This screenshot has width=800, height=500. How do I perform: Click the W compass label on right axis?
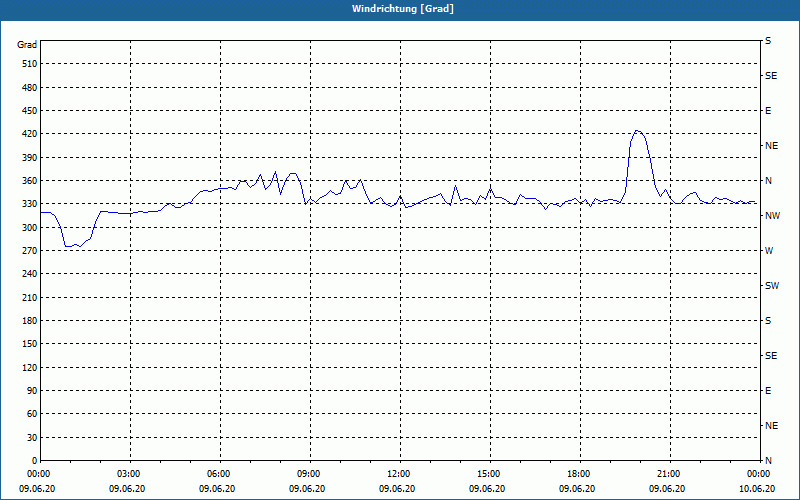(x=769, y=251)
